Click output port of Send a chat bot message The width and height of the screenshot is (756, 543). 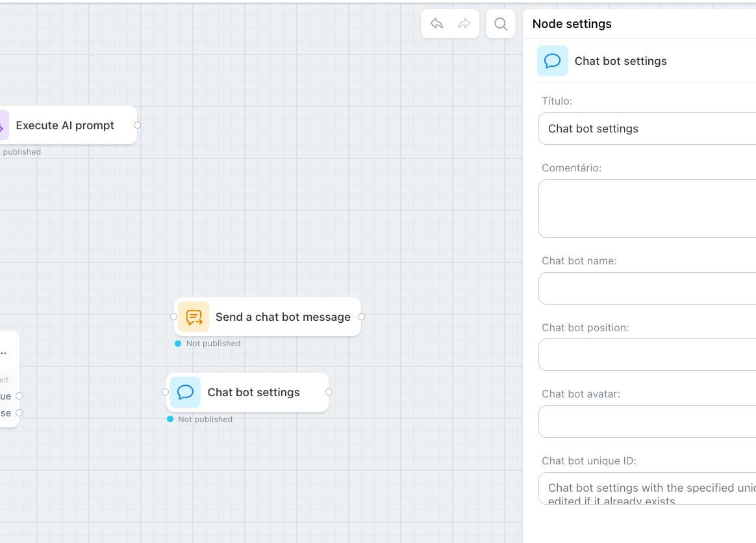coord(362,317)
